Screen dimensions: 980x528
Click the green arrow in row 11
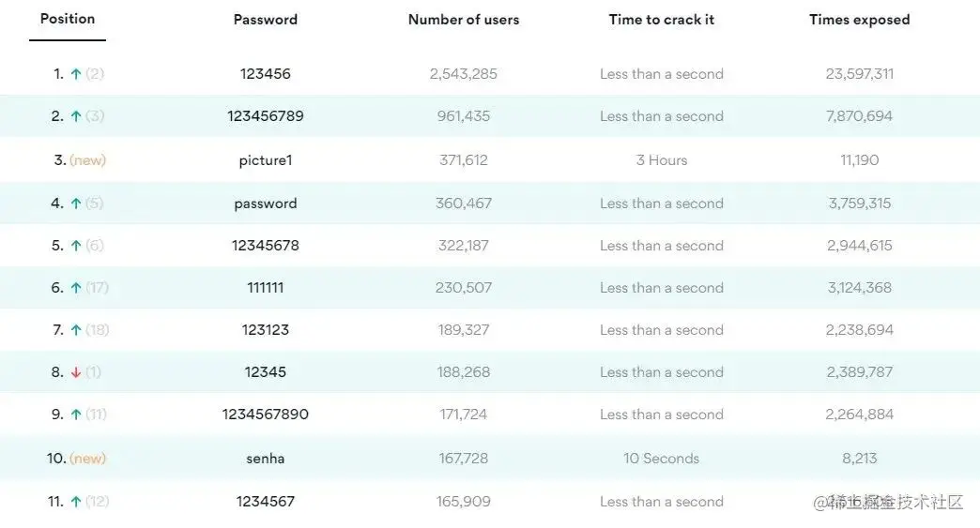coord(76,502)
